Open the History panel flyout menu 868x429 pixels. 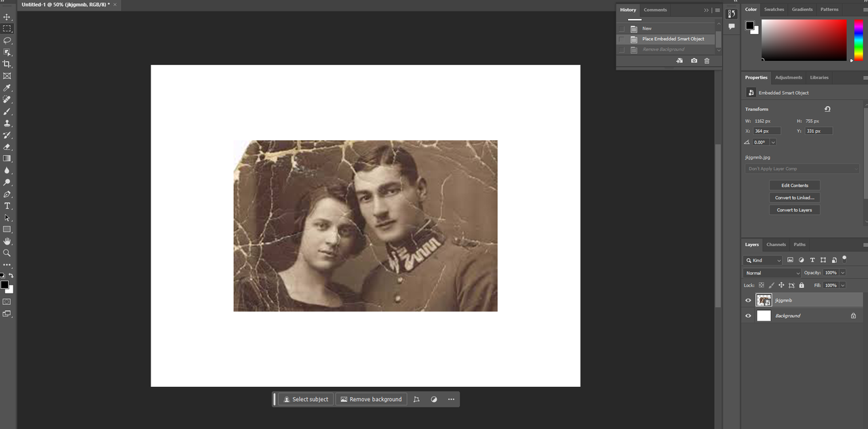coord(717,10)
